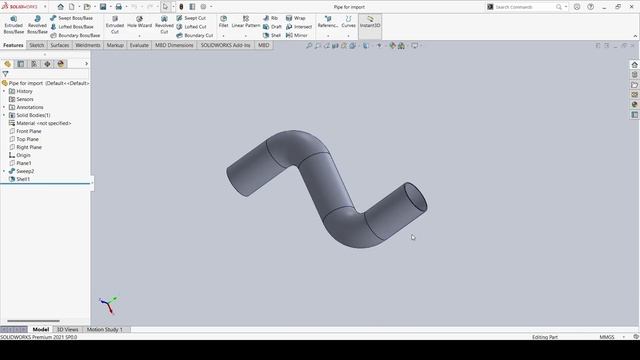640x360 pixels.
Task: Select the Mirror tool
Action: (x=296, y=36)
